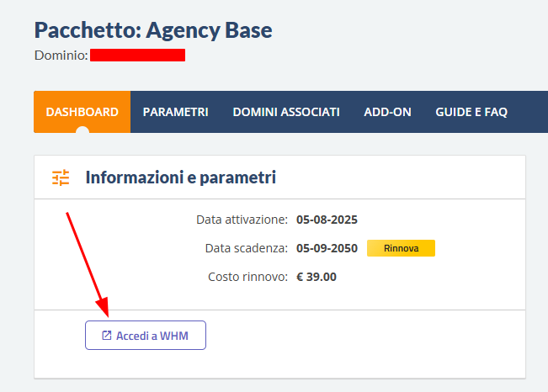Viewport: 548px width, 392px height.
Task: Select the activation date 05-08-2025
Action: (x=327, y=220)
